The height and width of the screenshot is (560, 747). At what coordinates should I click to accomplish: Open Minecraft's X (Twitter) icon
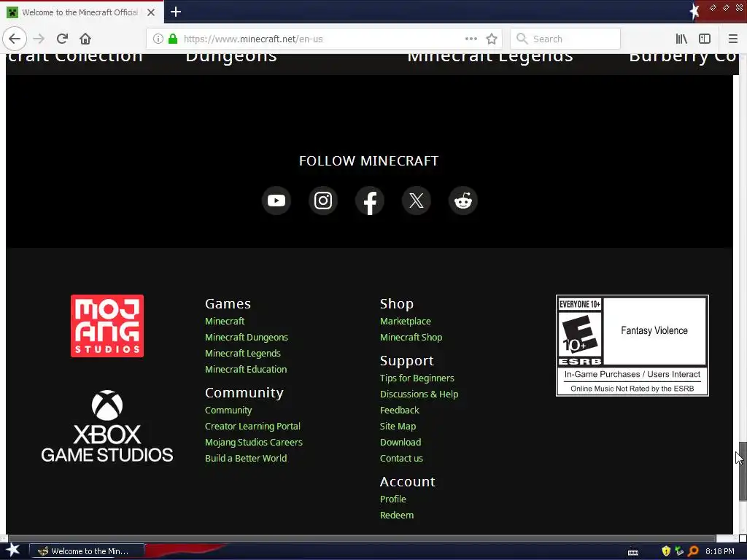[x=417, y=201]
